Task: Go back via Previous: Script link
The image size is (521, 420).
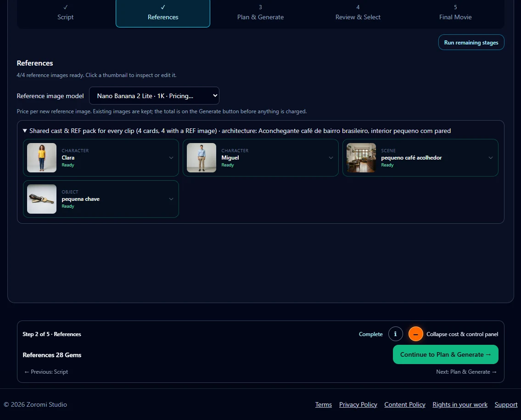Action: (46, 372)
